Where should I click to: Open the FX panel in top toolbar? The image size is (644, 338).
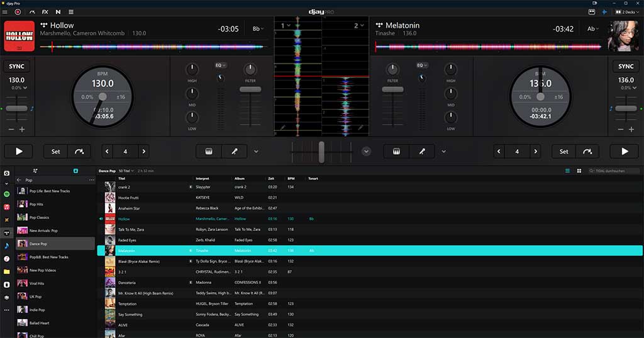pyautogui.click(x=45, y=12)
